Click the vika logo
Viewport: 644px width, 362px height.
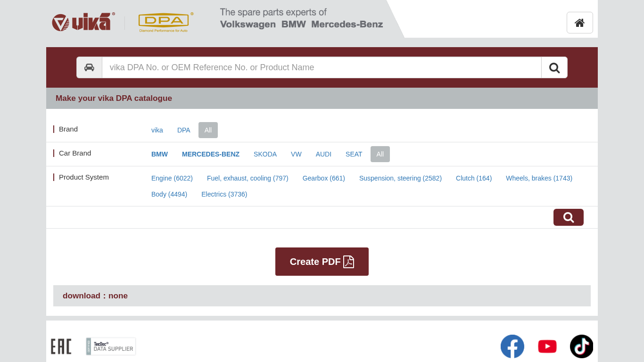click(x=83, y=22)
